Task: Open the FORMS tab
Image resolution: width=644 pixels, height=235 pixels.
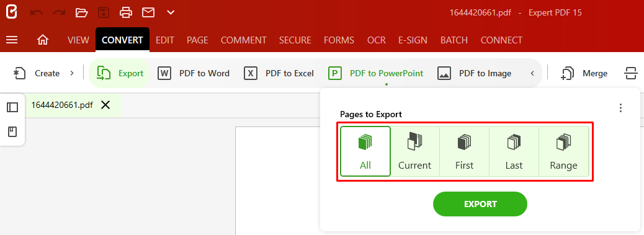Action: [x=339, y=40]
